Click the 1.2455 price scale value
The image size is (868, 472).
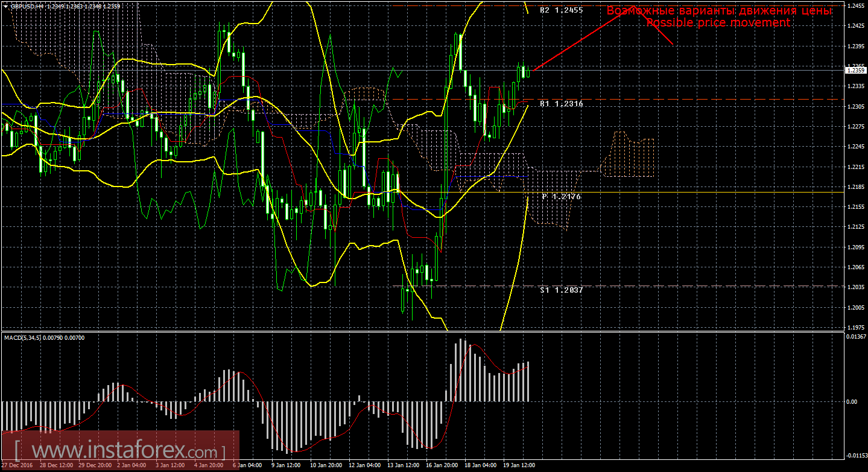855,5
